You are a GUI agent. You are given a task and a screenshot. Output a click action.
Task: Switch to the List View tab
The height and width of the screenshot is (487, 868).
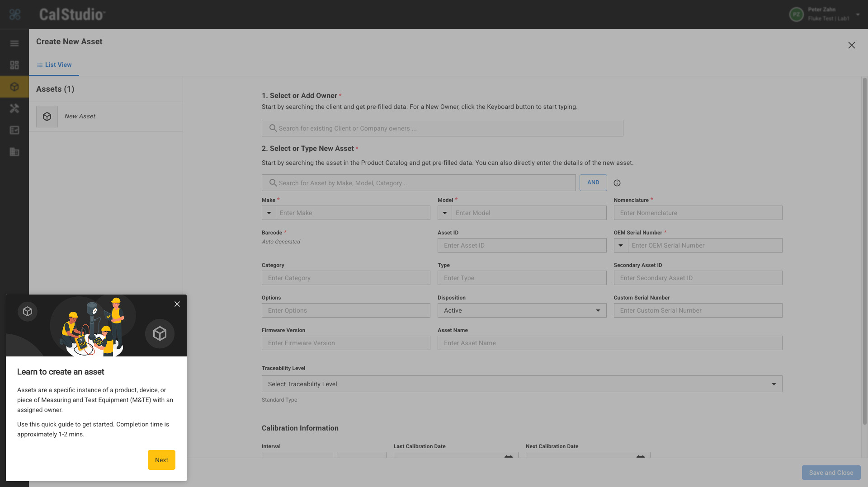tap(54, 65)
